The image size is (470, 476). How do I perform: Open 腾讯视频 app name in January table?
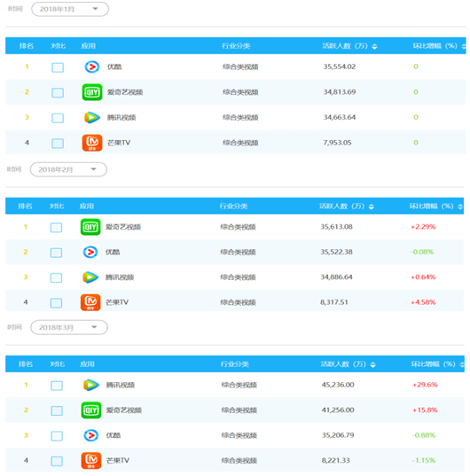[121, 118]
